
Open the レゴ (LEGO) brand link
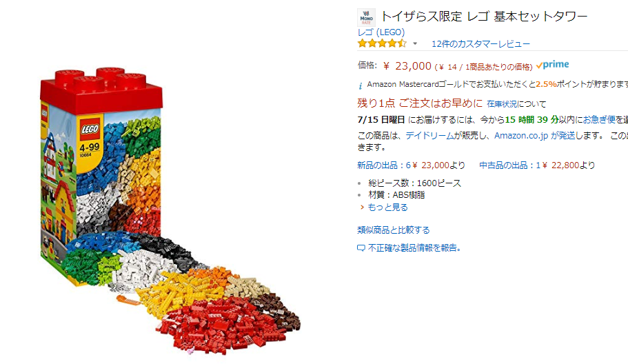(381, 32)
